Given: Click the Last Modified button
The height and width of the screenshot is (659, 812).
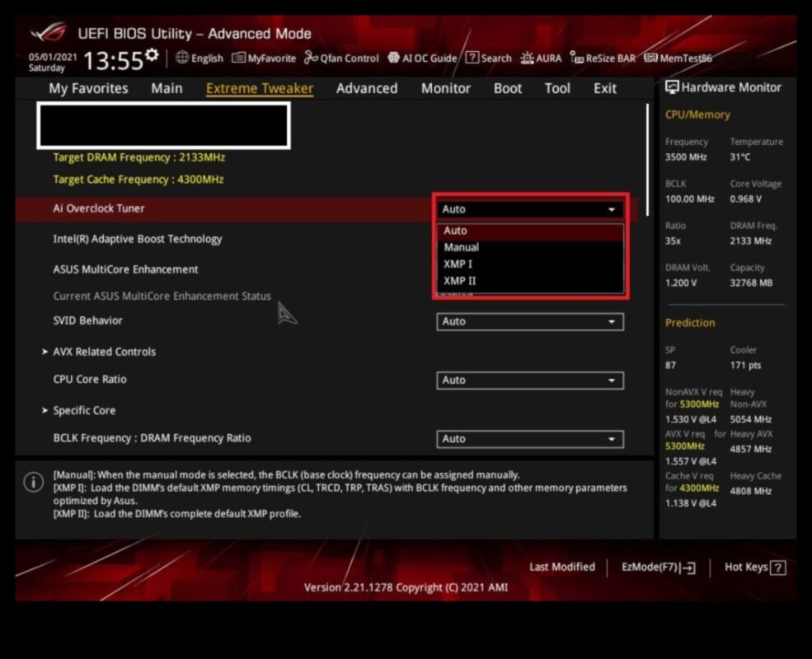Looking at the screenshot, I should coord(562,567).
